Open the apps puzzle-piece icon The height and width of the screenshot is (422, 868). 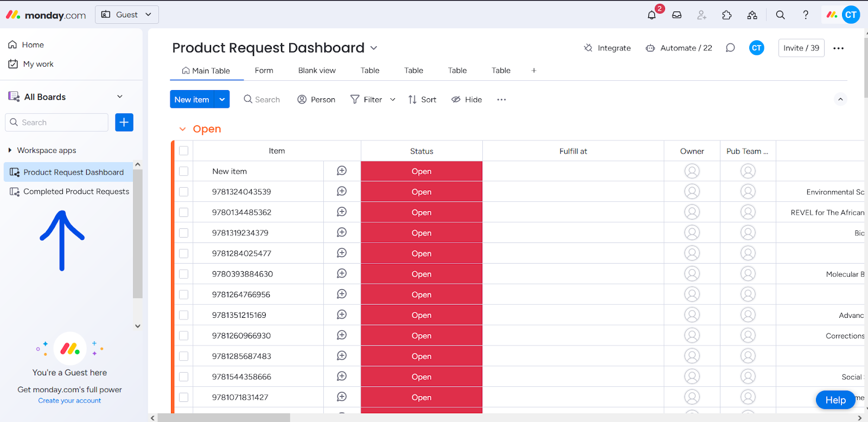727,15
